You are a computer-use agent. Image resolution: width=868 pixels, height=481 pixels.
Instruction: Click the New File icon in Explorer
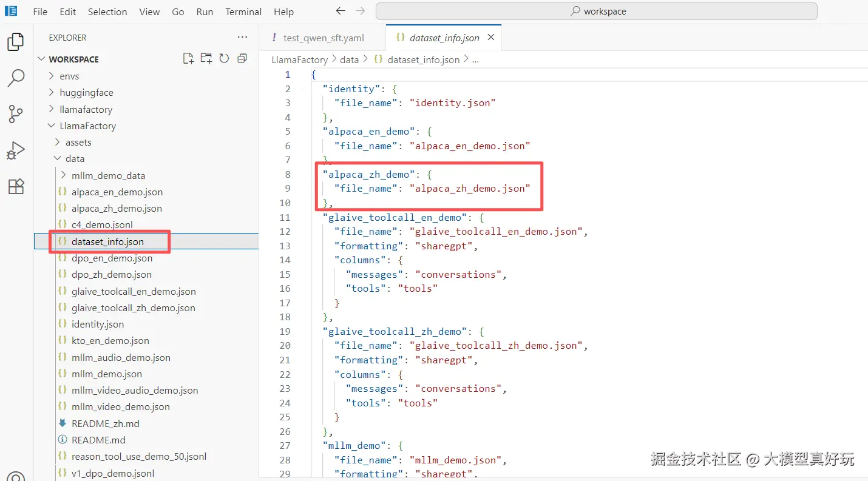point(189,59)
